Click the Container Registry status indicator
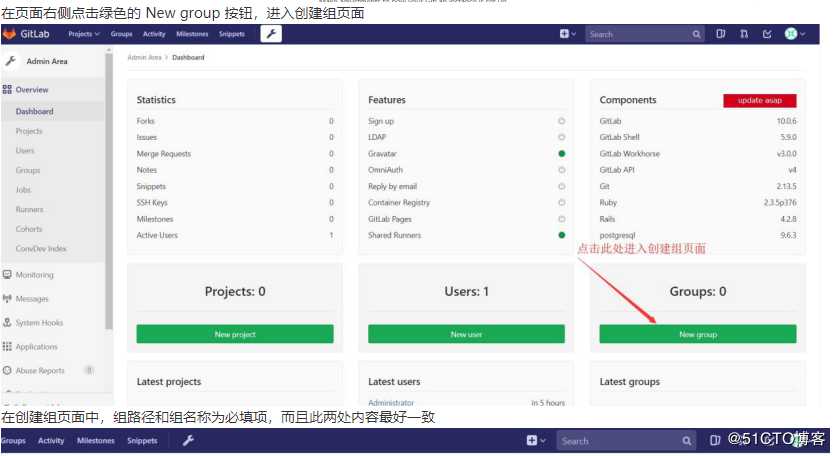The image size is (836, 456). click(x=561, y=203)
